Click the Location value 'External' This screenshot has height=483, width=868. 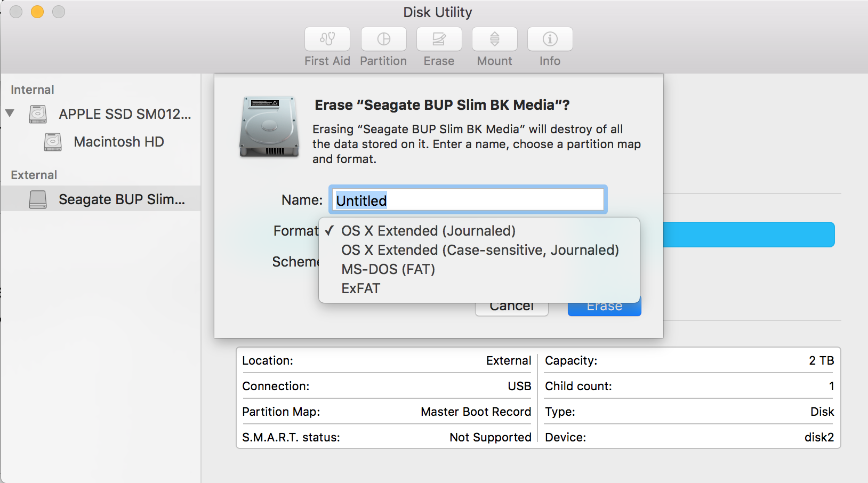pyautogui.click(x=509, y=360)
